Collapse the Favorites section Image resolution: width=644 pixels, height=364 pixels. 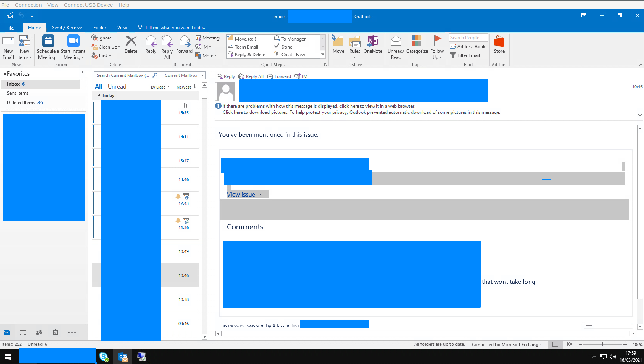(x=5, y=74)
